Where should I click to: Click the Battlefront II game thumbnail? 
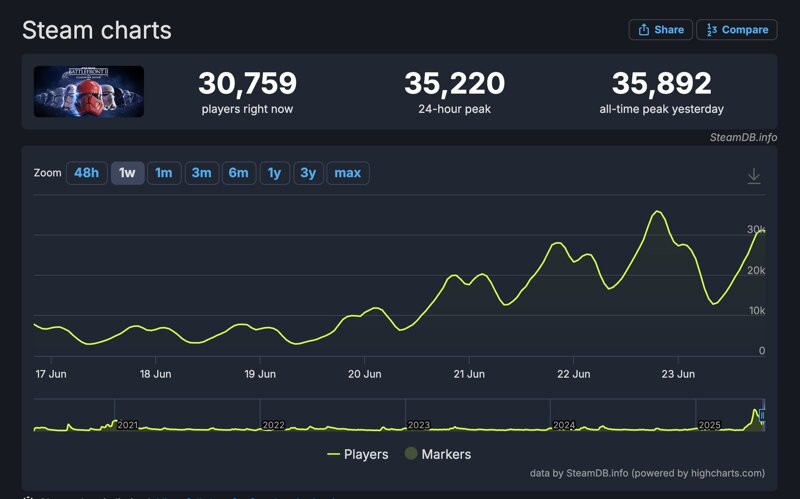[89, 91]
